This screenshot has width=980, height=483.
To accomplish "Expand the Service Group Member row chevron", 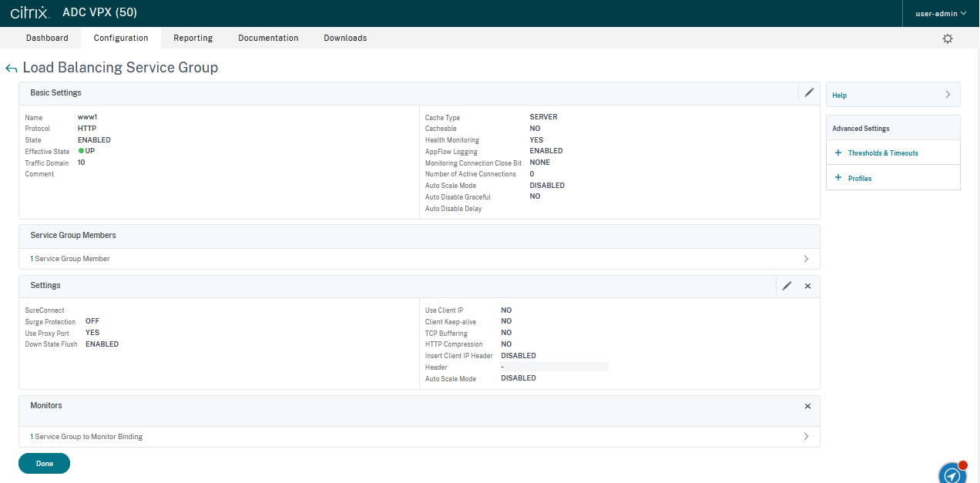I will (806, 259).
